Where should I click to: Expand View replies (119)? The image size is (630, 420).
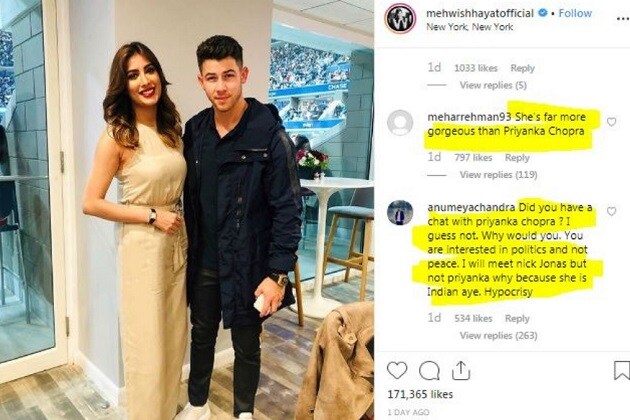click(x=498, y=175)
